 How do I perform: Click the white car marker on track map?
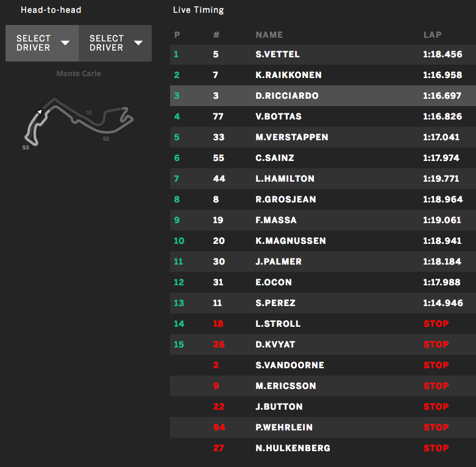pos(39,112)
